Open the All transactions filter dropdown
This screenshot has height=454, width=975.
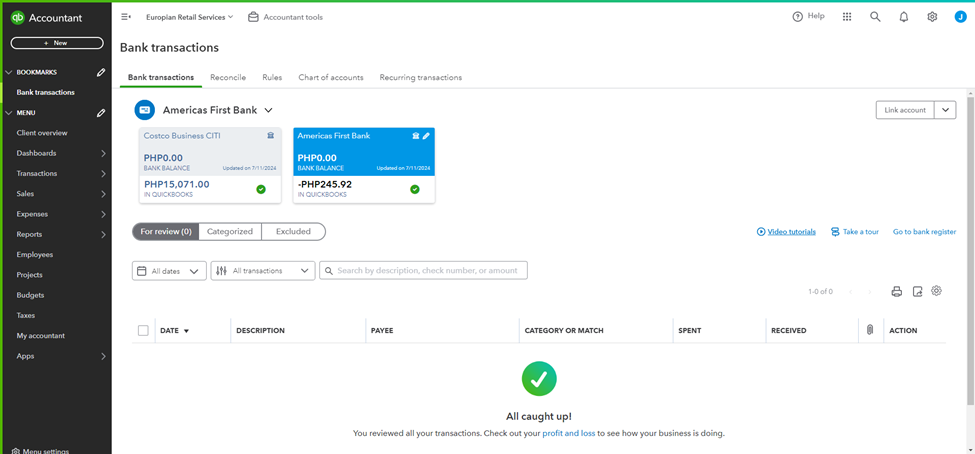[x=263, y=271]
